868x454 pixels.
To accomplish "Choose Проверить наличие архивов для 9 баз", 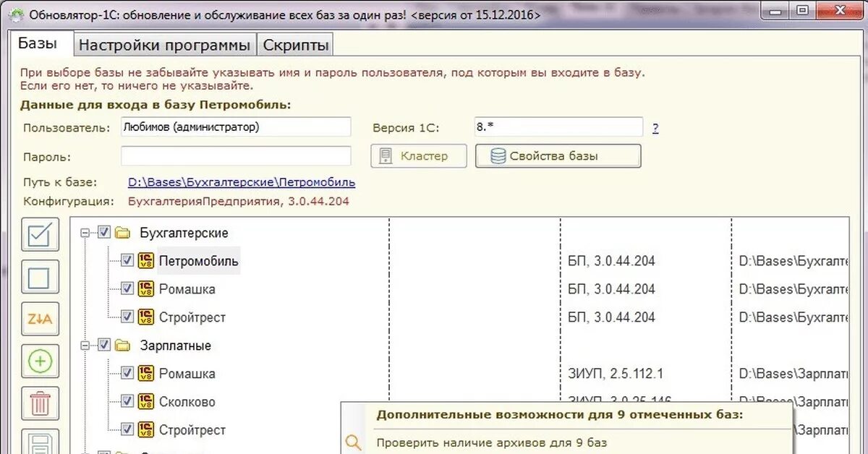I will [492, 442].
